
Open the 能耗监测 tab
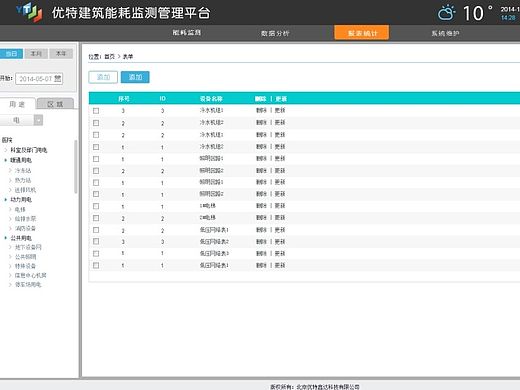coord(187,33)
